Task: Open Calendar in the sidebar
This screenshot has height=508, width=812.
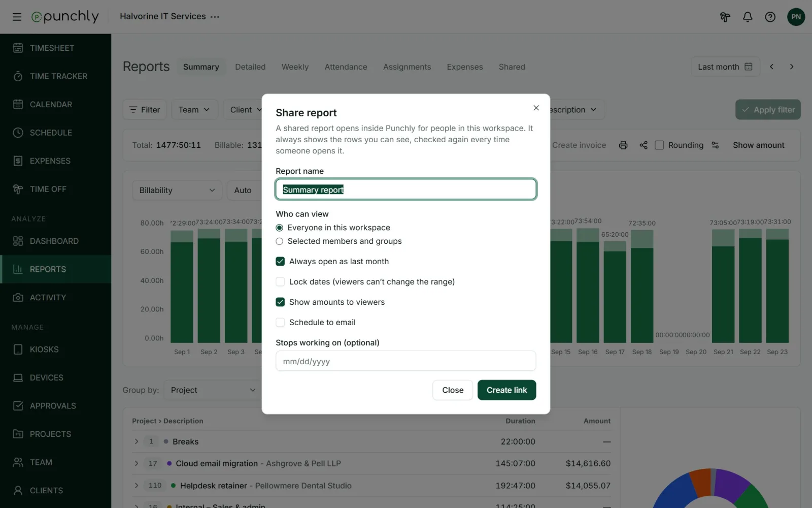Action: tap(56, 104)
